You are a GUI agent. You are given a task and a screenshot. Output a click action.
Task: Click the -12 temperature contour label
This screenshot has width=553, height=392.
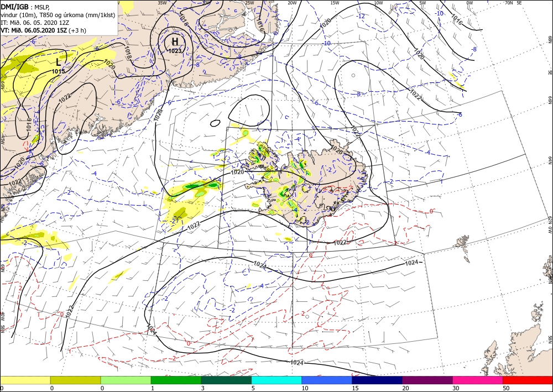(x=361, y=16)
